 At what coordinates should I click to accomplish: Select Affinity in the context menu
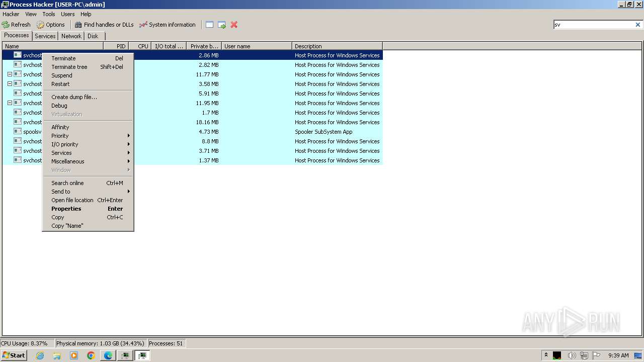(88, 127)
